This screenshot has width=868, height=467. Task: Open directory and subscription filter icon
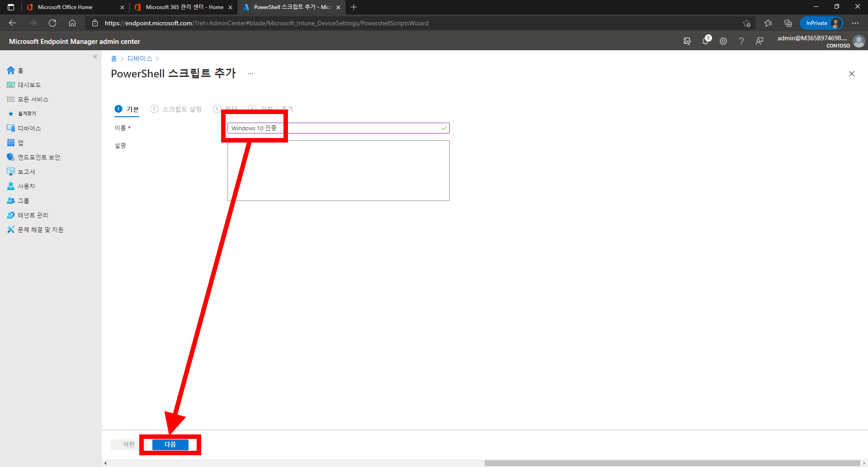[x=687, y=41]
